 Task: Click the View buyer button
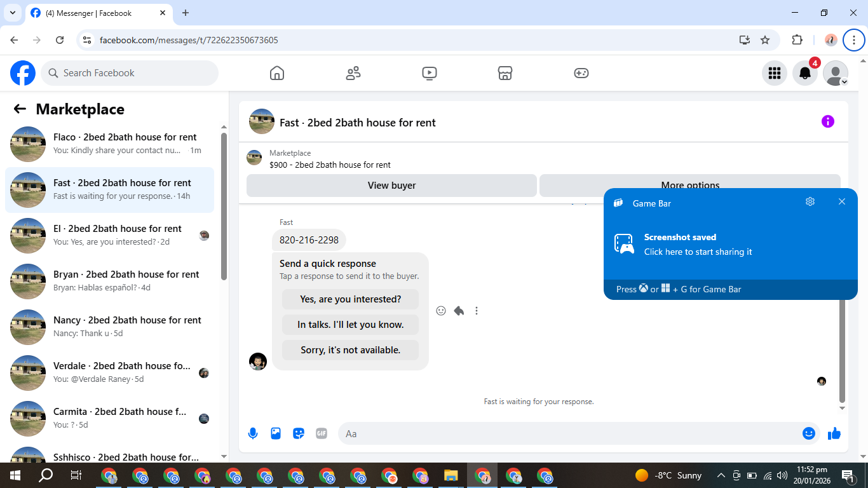(391, 186)
